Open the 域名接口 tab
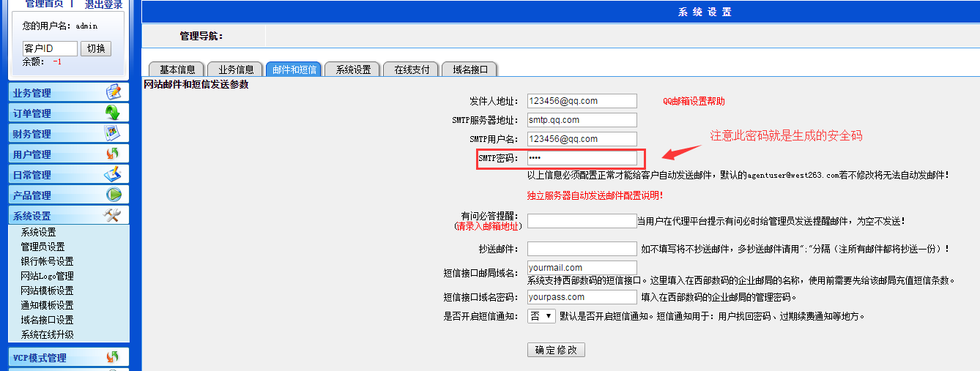This screenshot has width=980, height=371. pos(469,70)
